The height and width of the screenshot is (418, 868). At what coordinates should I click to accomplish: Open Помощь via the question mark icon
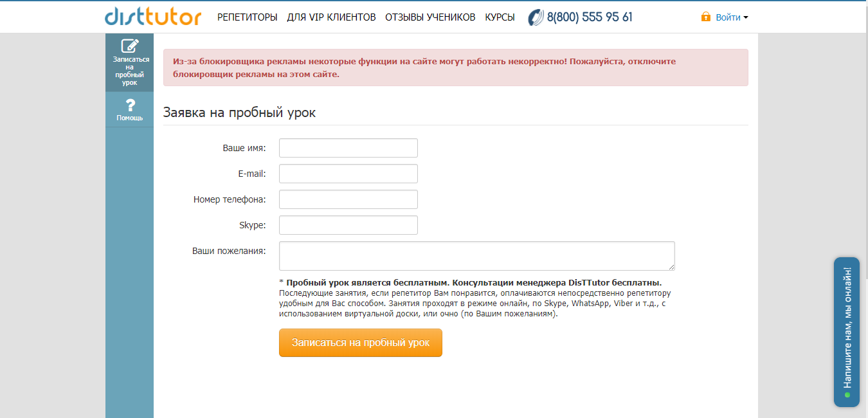point(129,105)
